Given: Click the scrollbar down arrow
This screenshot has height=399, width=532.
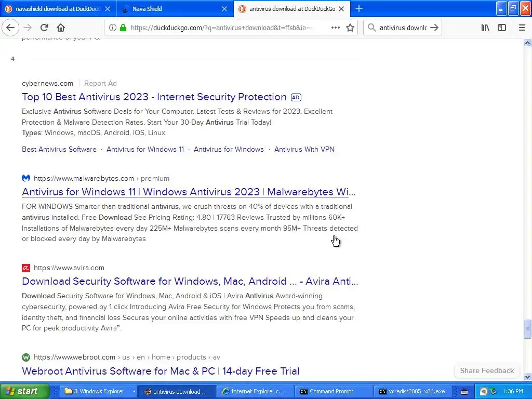Looking at the screenshot, I should pos(527,377).
